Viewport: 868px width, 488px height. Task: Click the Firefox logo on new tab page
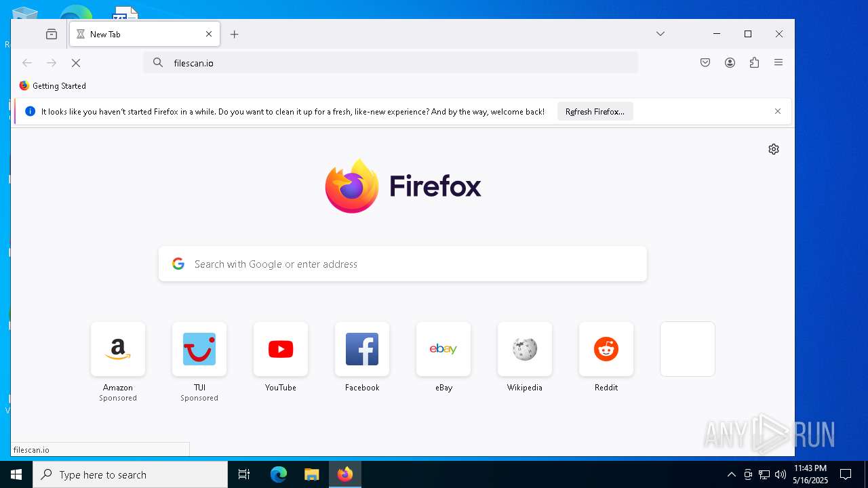[403, 186]
